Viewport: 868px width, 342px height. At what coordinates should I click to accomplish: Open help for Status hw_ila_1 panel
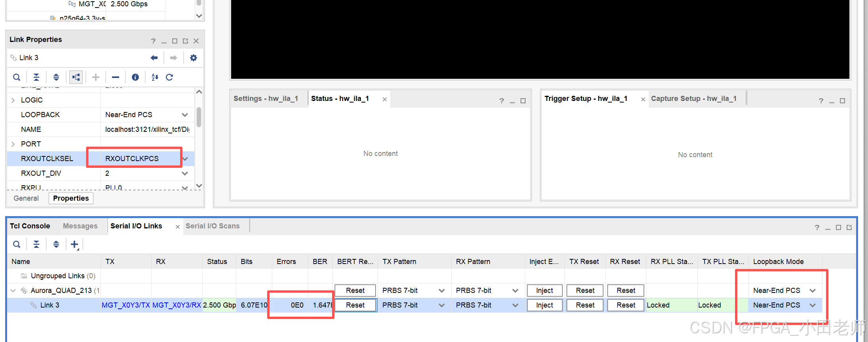[501, 101]
